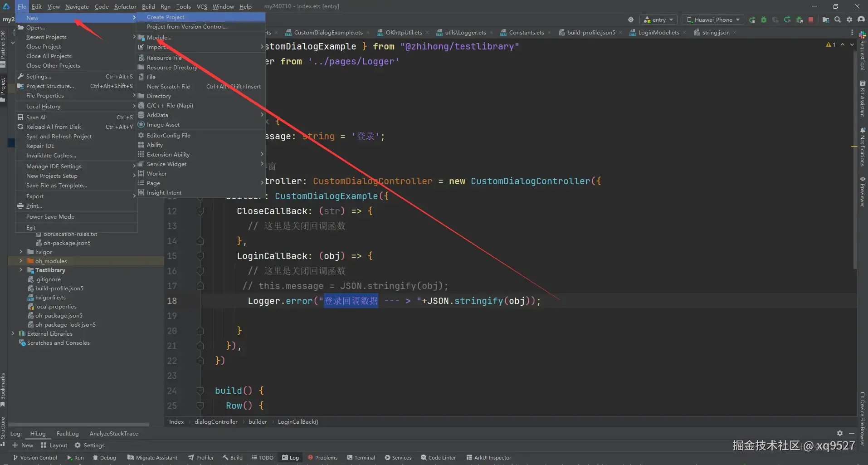Open the editor tabs more-options icon

(852, 32)
